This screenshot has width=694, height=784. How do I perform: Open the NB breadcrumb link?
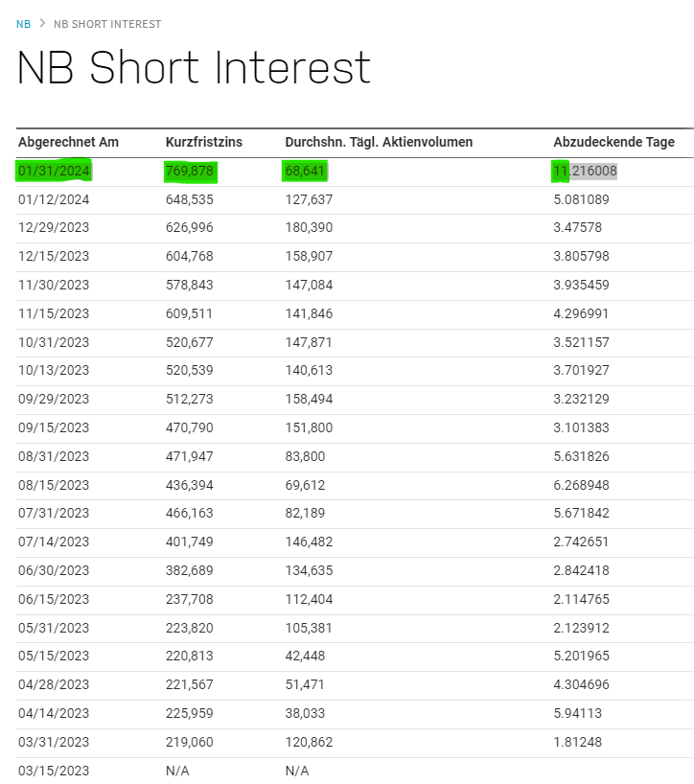point(22,24)
